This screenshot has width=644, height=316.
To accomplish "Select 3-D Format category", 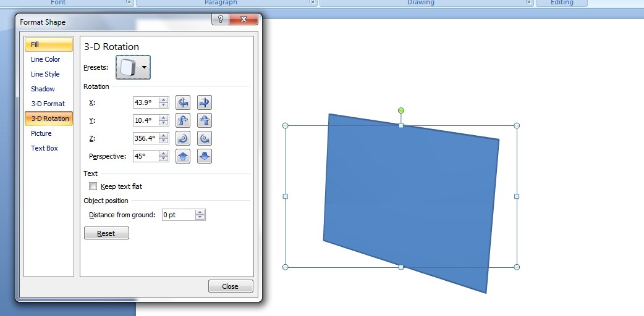I will (x=49, y=104).
